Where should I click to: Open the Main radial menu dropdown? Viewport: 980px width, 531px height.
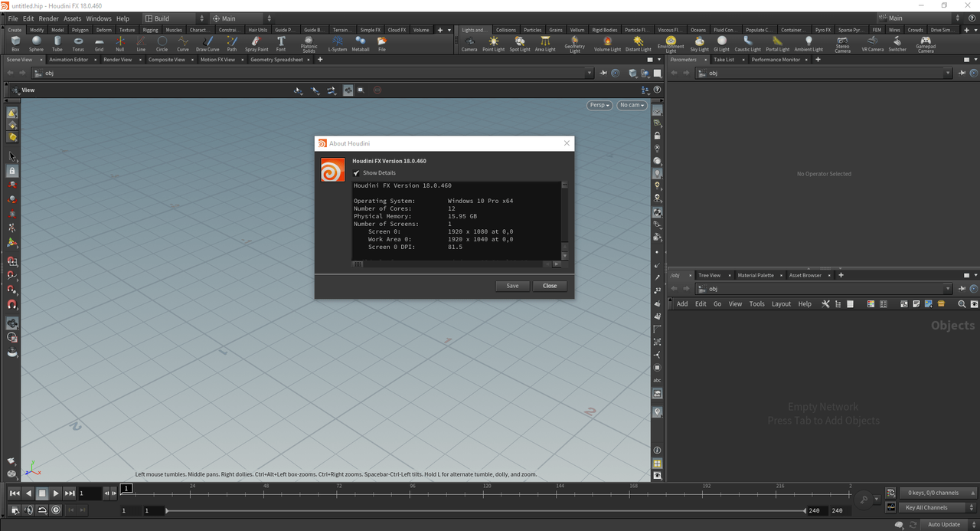pos(242,18)
